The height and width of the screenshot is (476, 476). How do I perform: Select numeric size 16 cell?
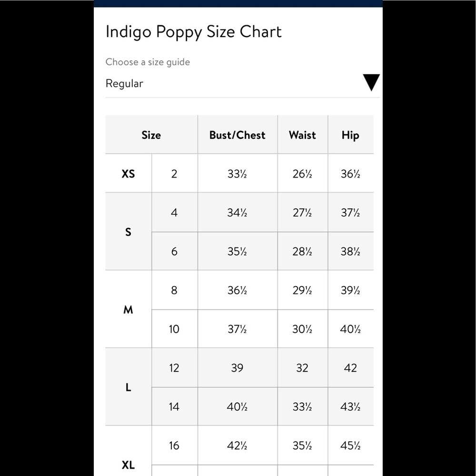tap(174, 446)
